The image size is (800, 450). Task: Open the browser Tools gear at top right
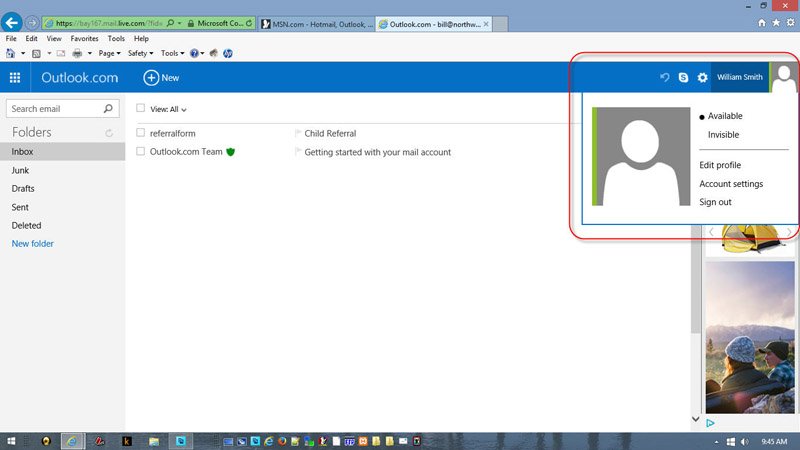(x=790, y=22)
